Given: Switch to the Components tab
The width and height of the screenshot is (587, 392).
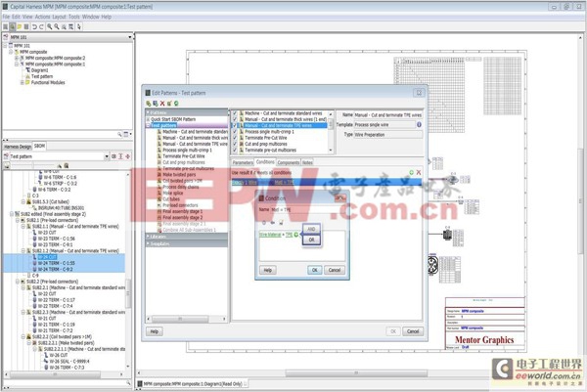Looking at the screenshot, I should point(289,162).
